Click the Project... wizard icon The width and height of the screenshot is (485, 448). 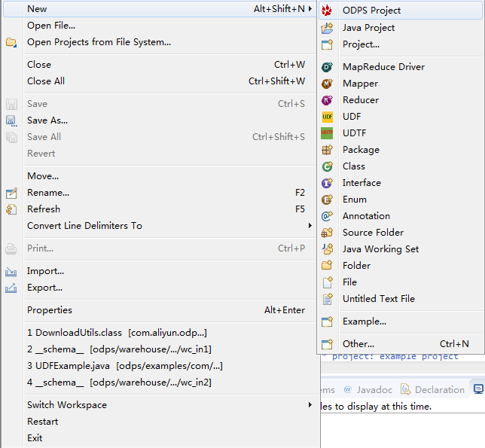tap(327, 44)
